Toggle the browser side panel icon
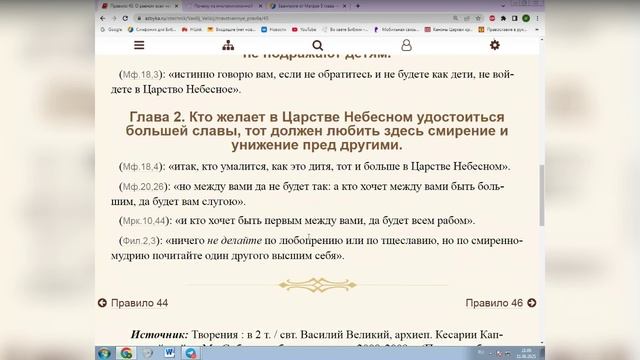640x360 pixels. pos(515,18)
